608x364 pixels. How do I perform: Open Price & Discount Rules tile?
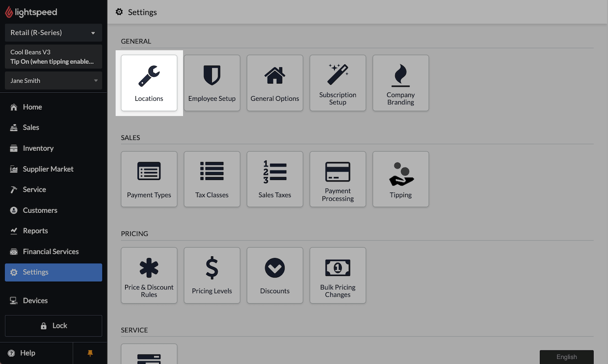(x=149, y=275)
